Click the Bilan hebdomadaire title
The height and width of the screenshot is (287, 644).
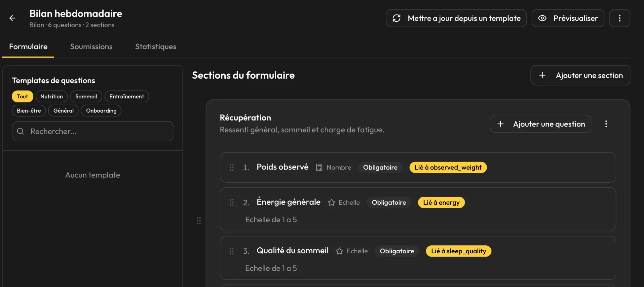pyautogui.click(x=76, y=14)
